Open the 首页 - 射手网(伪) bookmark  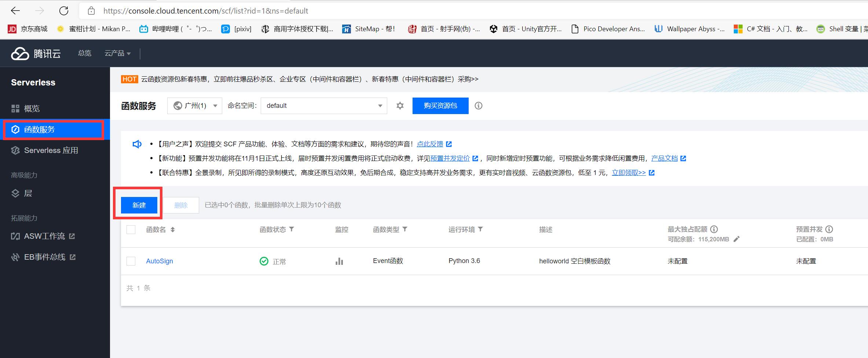pos(444,29)
